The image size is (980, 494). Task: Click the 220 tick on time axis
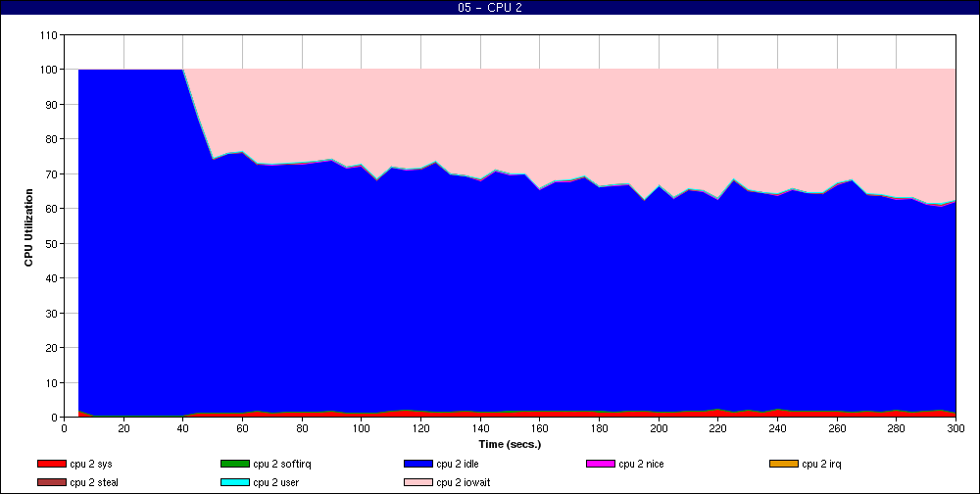(x=718, y=429)
